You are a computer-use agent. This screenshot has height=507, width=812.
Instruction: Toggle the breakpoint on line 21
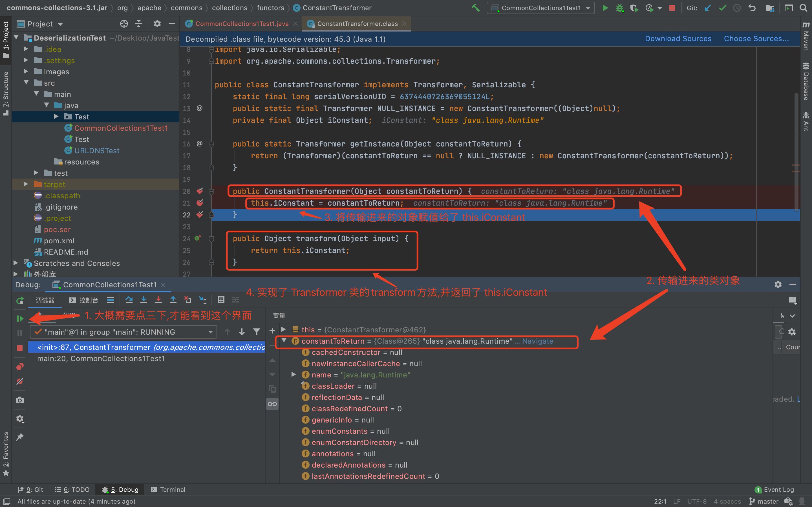200,203
